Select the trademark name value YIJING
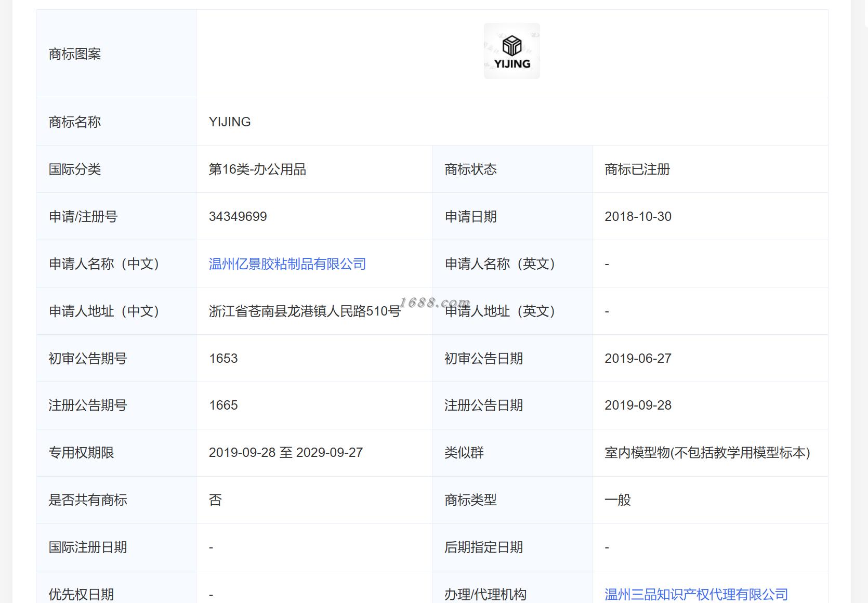868x603 pixels. point(230,122)
